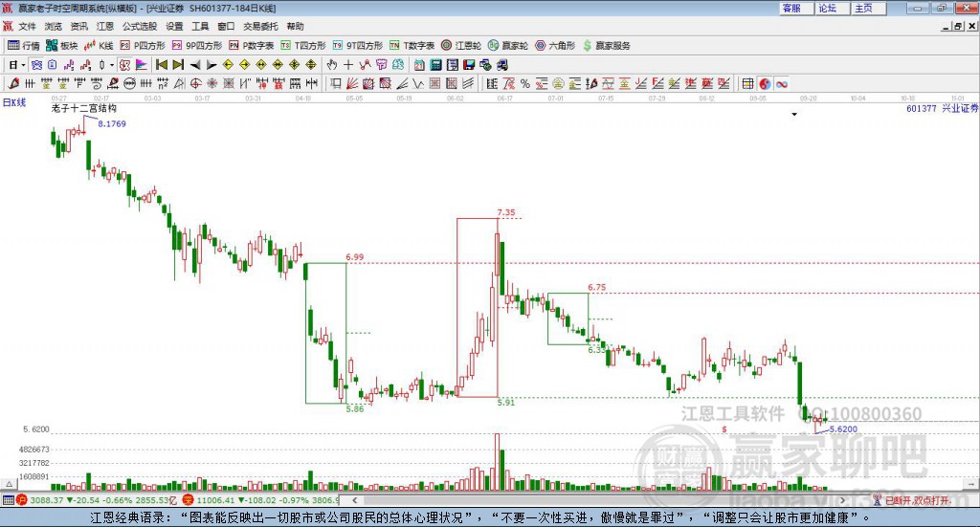Select the Gann fan lines tool

(352, 83)
